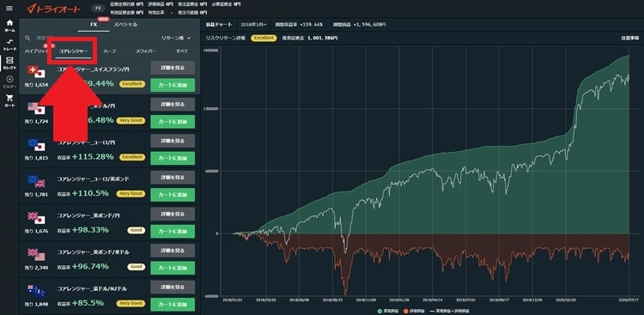Click the FX account pill
This screenshot has height=315, width=644.
coord(98,9)
